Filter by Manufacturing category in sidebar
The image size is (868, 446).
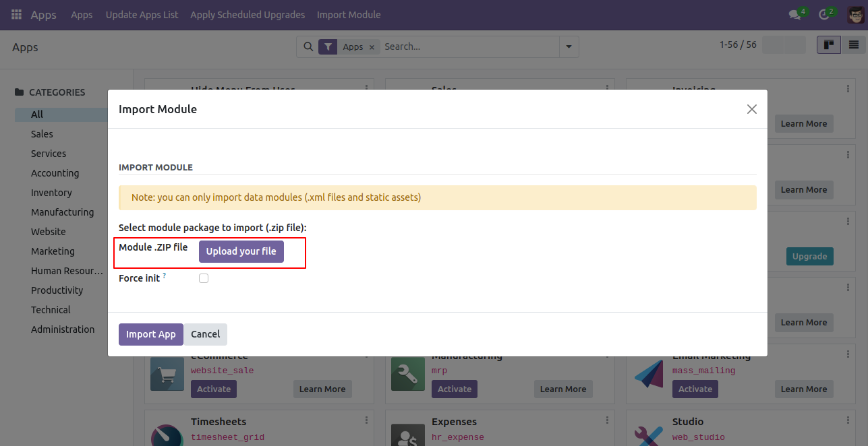pos(61,212)
